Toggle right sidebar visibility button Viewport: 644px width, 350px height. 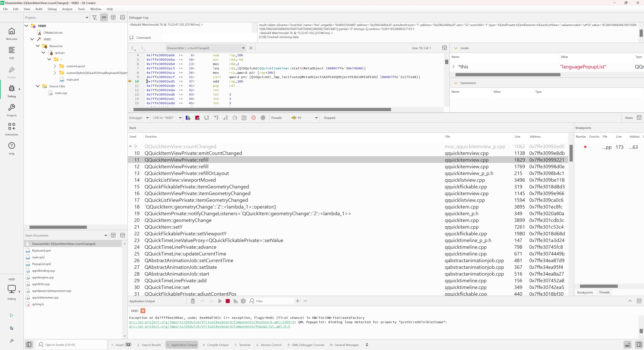[x=639, y=345]
